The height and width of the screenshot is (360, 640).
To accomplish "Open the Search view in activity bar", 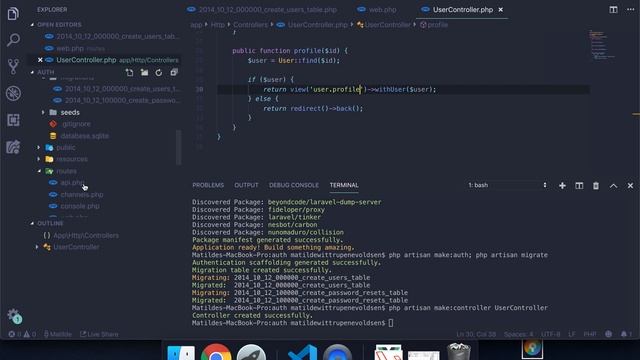I will [x=13, y=40].
